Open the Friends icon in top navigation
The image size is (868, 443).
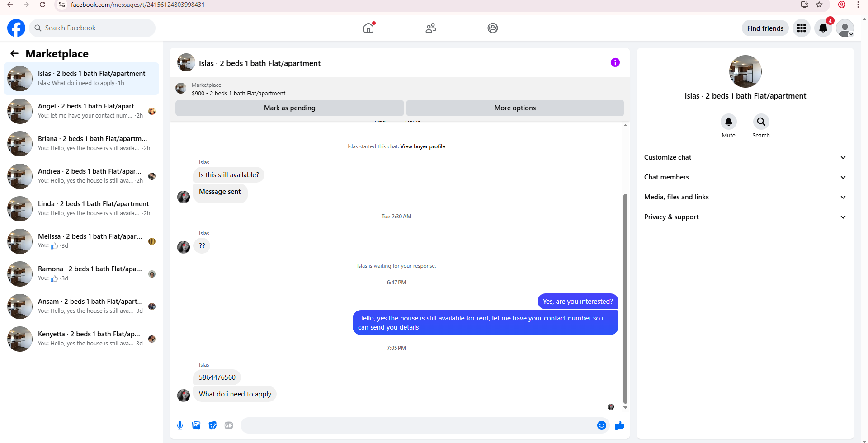431,28
